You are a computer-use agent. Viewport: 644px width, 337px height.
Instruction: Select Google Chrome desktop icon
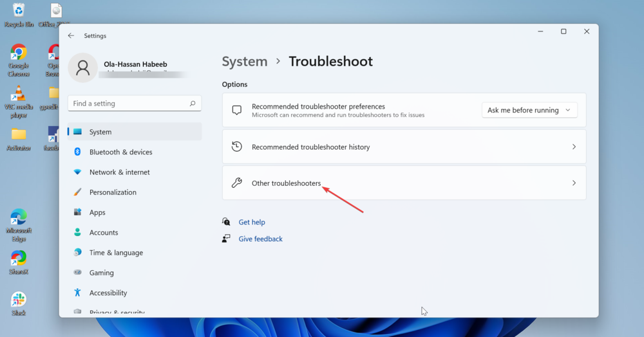pos(19,60)
